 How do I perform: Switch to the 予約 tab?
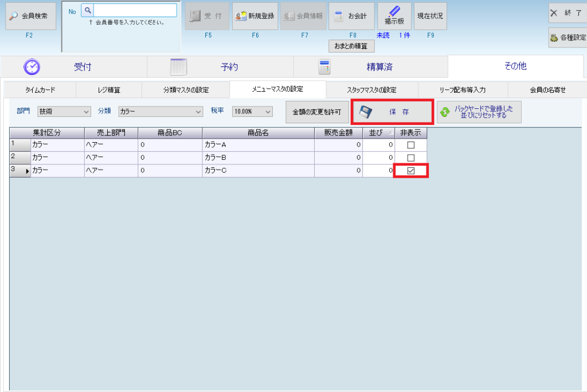tap(220, 67)
